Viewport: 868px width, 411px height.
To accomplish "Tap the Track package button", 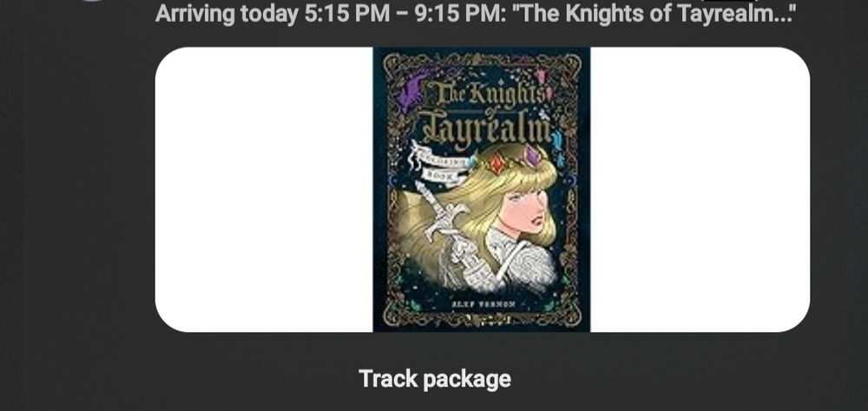I will [435, 380].
